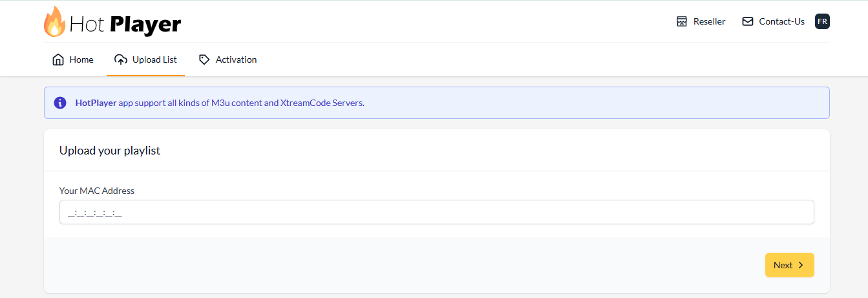The height and width of the screenshot is (298, 868).
Task: Click the bold HotPlayer text in banner
Action: coord(96,103)
